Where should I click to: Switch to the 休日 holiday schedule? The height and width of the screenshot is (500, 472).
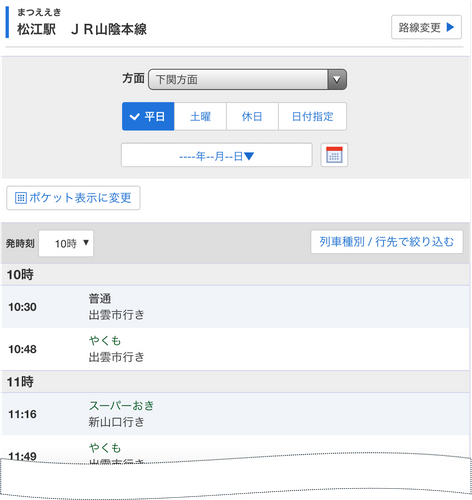[x=252, y=116]
